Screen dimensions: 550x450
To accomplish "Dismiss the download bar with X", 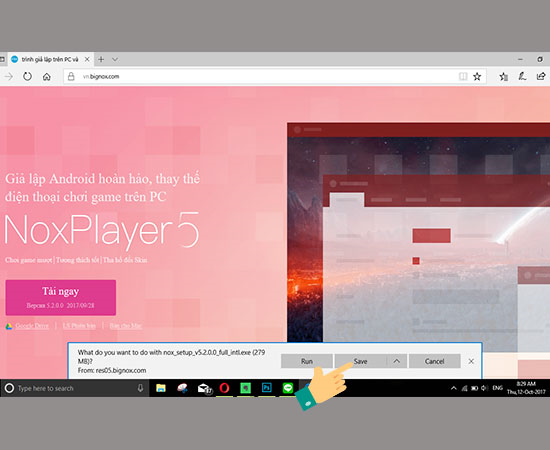I will (471, 361).
